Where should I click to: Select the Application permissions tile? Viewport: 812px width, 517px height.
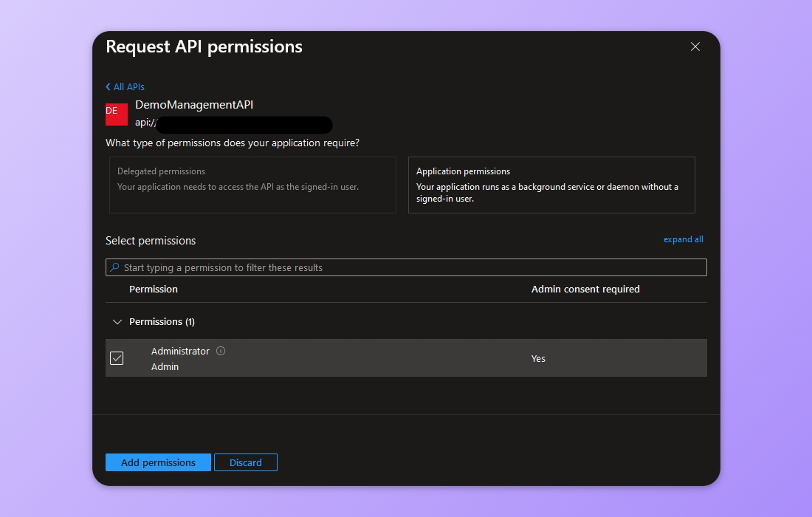(551, 185)
